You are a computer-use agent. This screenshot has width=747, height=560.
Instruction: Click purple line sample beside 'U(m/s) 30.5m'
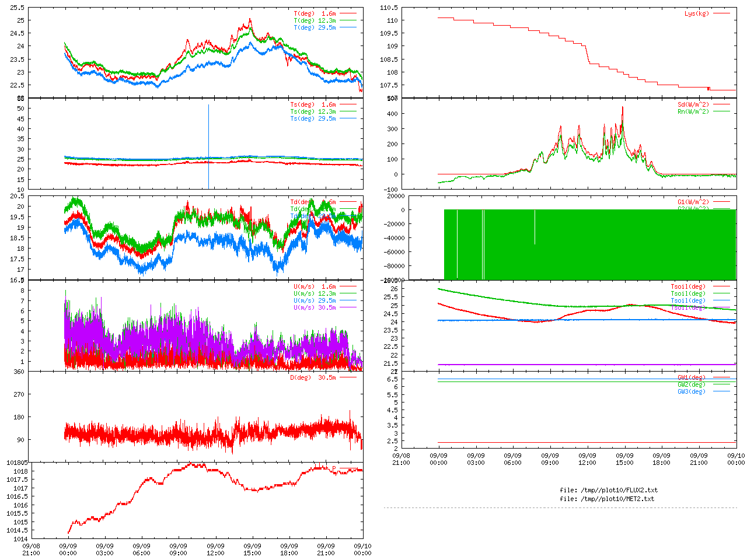point(348,308)
